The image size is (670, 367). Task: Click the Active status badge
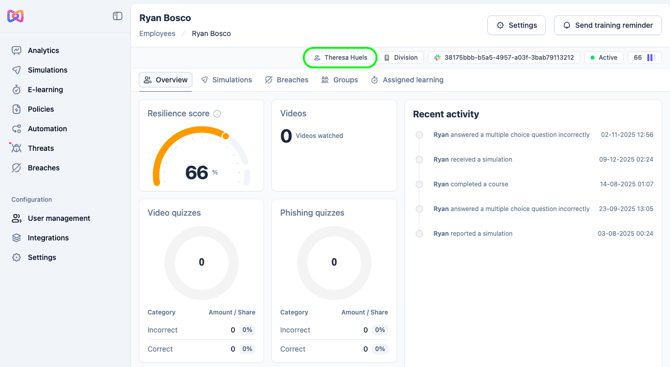tap(604, 58)
